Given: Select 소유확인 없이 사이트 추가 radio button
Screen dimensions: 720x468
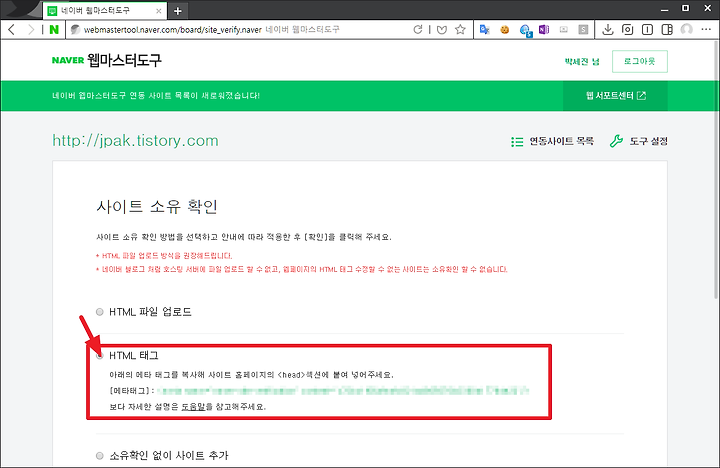Looking at the screenshot, I should (100, 456).
